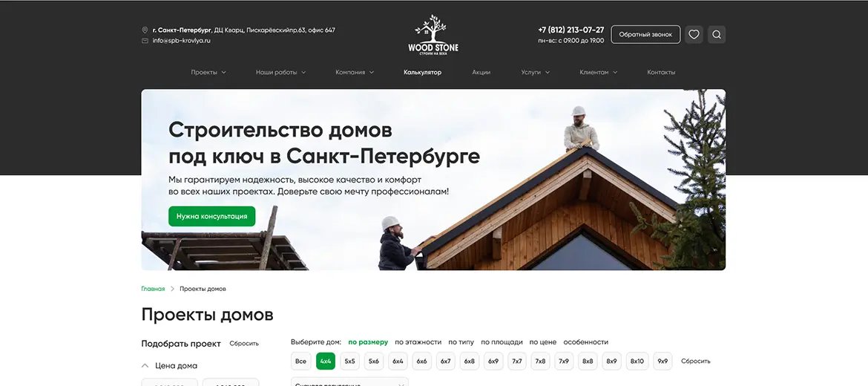
Task: Open the Компания navigation item
Action: [x=350, y=73]
